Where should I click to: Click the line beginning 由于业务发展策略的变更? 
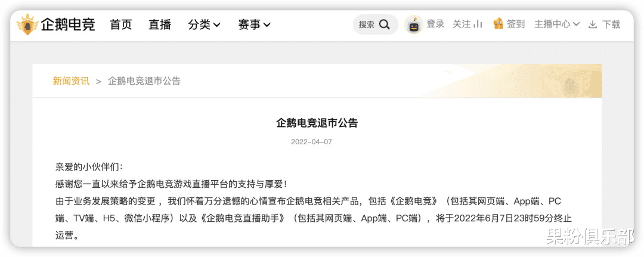308,202
